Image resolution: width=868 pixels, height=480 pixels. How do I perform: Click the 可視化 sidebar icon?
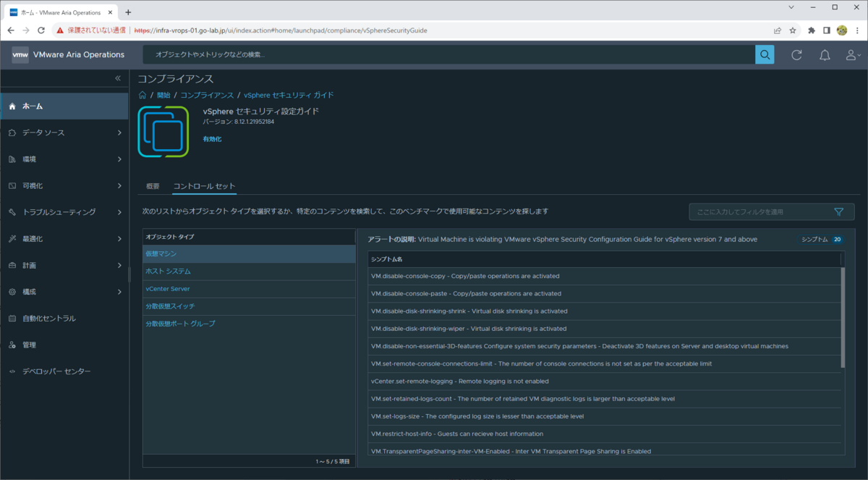[x=12, y=185]
